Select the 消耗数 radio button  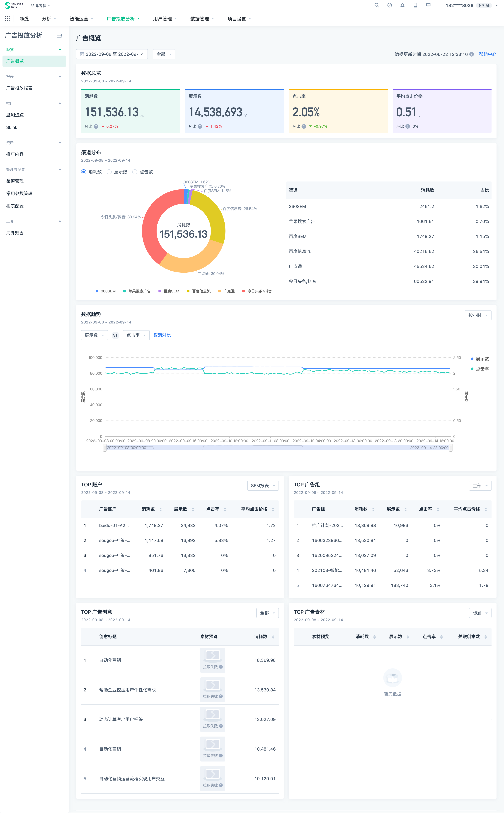tap(84, 172)
